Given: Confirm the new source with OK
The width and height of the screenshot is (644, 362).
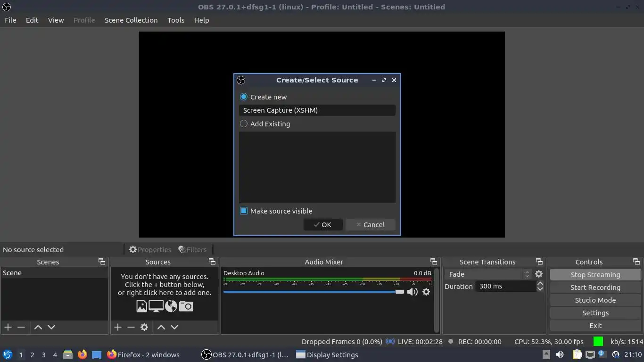Looking at the screenshot, I should (323, 225).
